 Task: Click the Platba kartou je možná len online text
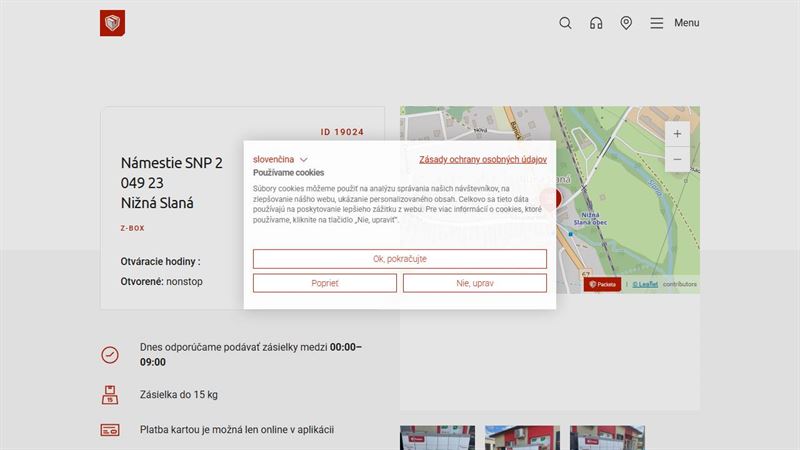click(x=237, y=430)
